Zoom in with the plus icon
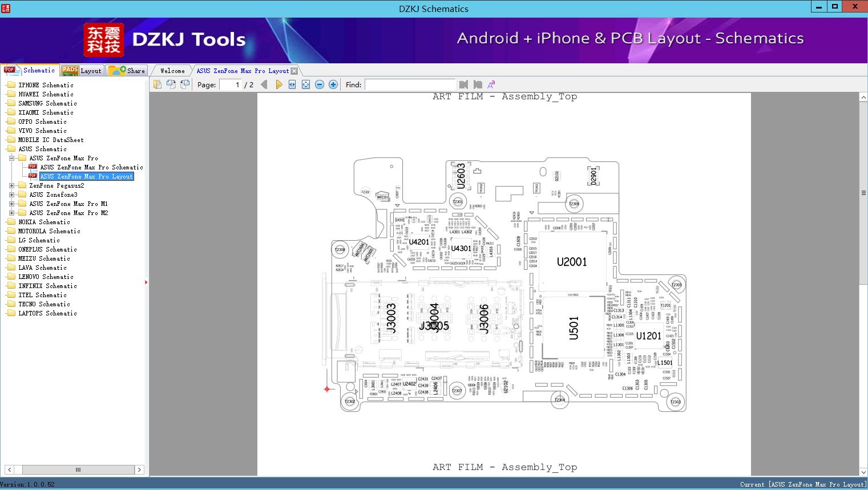The width and height of the screenshot is (868, 490). pos(333,84)
